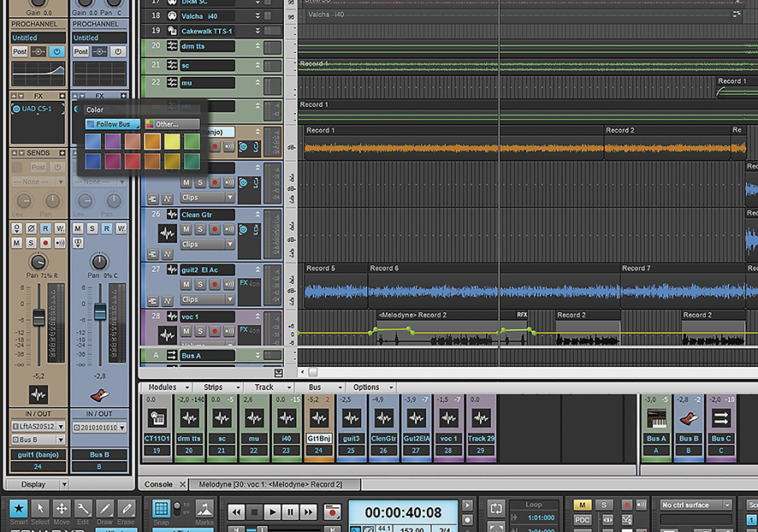Click the PDC button
The width and height of the screenshot is (758, 532).
(x=583, y=520)
